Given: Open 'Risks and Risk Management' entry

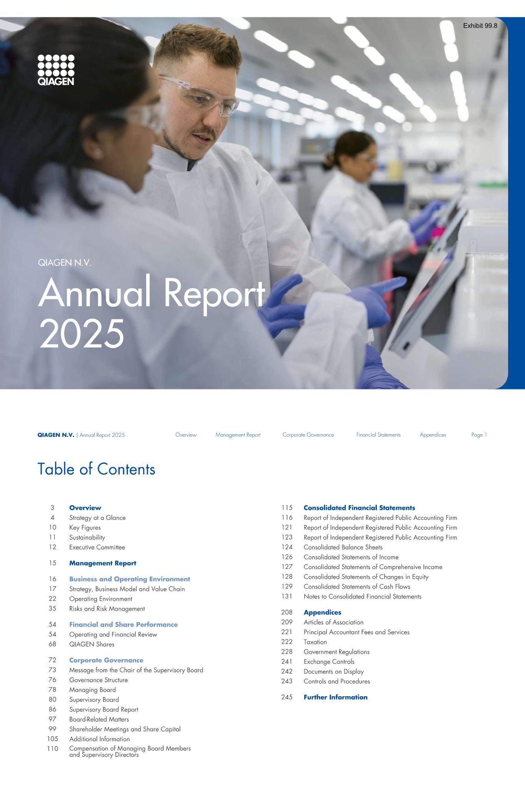Looking at the screenshot, I should pos(107,609).
